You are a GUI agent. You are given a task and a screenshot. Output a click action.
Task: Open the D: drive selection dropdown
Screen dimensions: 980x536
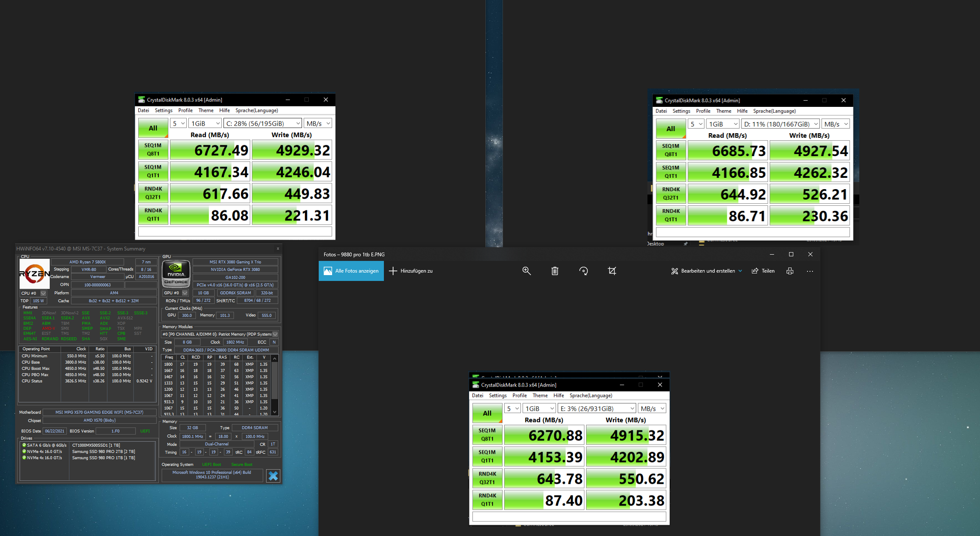coord(780,124)
